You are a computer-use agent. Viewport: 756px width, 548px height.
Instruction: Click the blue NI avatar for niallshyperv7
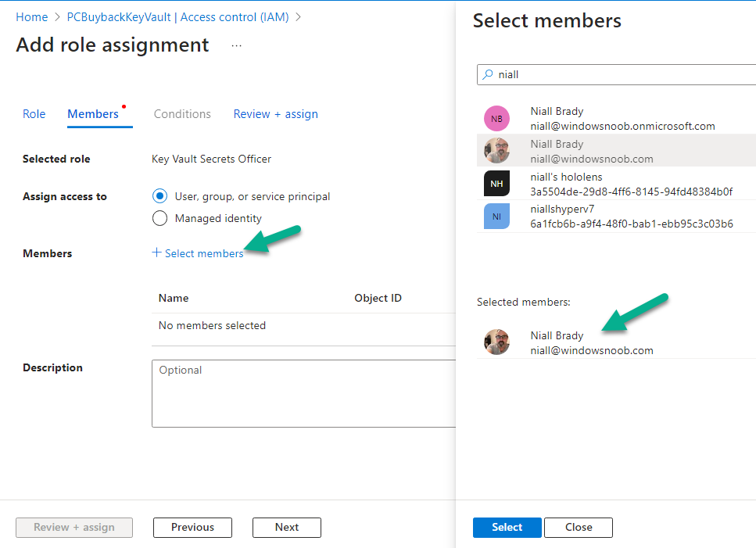click(496, 217)
